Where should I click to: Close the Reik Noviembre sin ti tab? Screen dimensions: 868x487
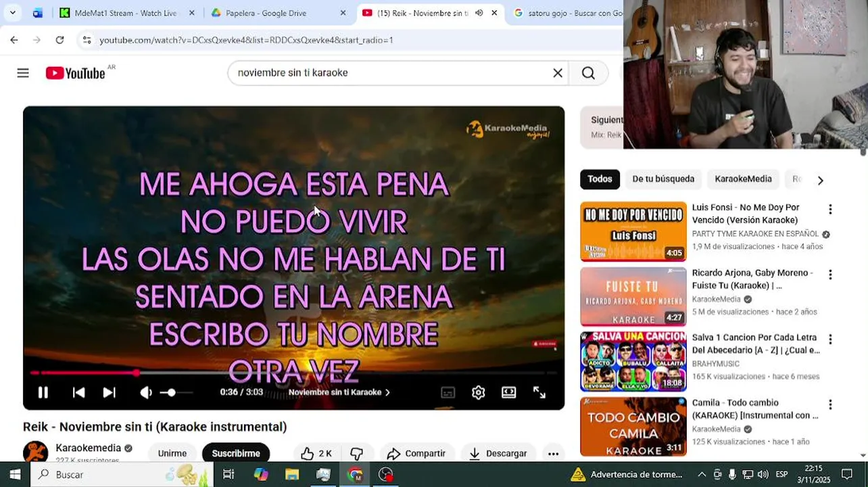click(x=494, y=13)
